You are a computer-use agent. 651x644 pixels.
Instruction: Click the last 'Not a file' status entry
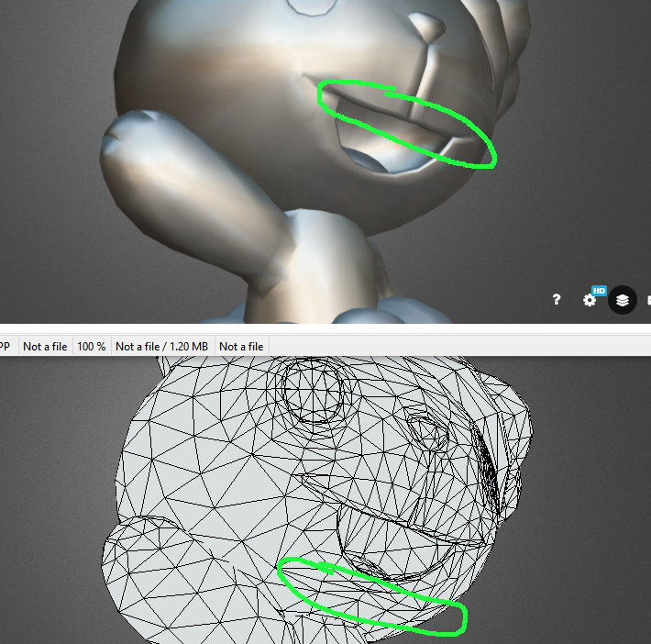(241, 347)
